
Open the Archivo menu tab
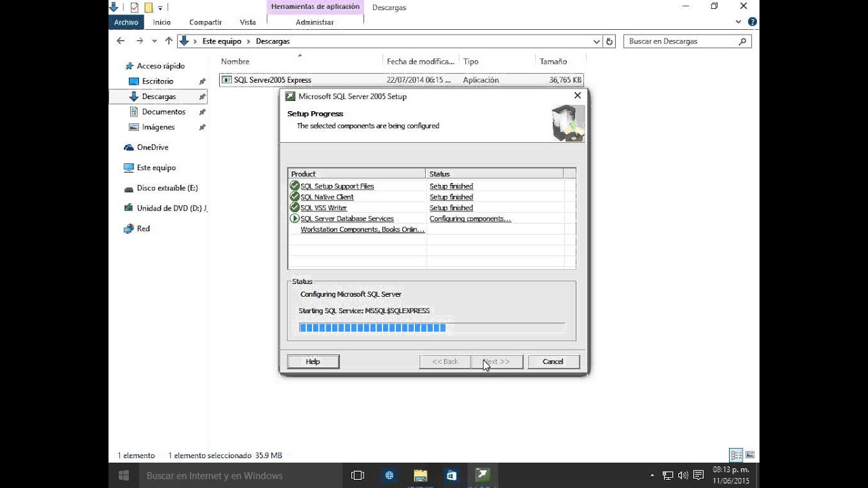click(126, 22)
